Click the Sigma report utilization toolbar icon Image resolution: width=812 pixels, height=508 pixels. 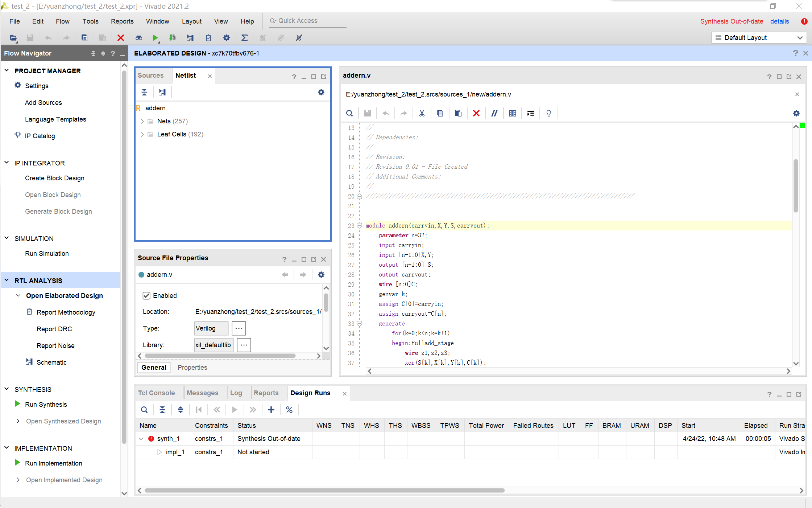tap(245, 38)
